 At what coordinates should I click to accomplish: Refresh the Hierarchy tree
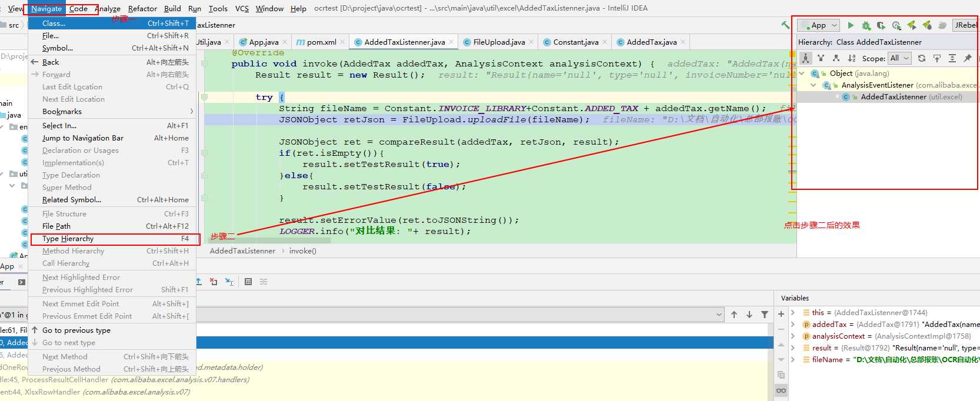coord(922,58)
